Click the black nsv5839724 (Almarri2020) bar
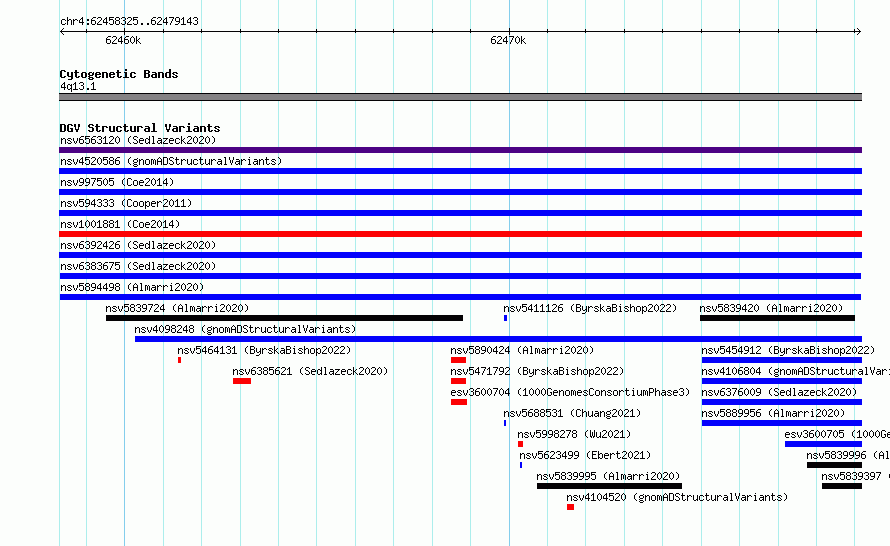This screenshot has height=546, width=890. pyautogui.click(x=284, y=318)
